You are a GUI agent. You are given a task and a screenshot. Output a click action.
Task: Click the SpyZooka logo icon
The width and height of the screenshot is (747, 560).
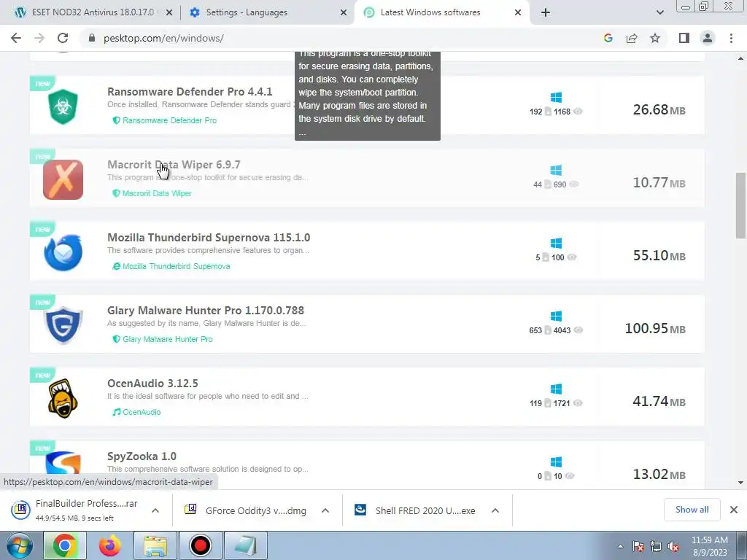63,464
